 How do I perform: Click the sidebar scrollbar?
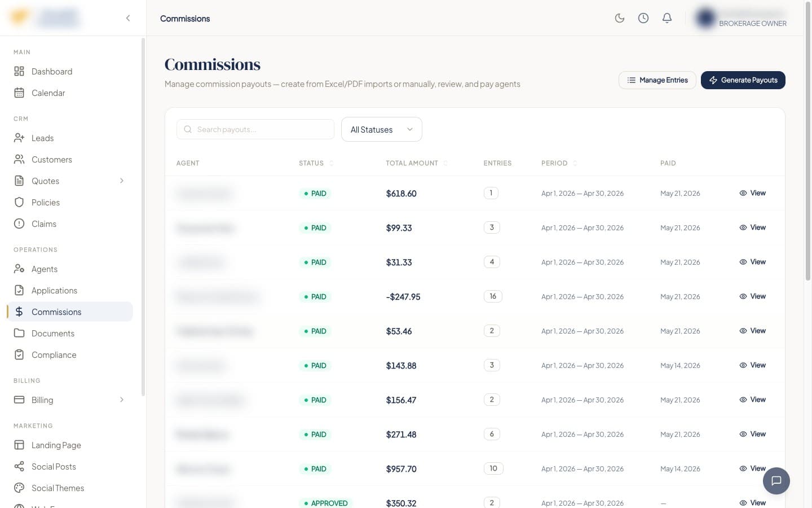(x=143, y=217)
